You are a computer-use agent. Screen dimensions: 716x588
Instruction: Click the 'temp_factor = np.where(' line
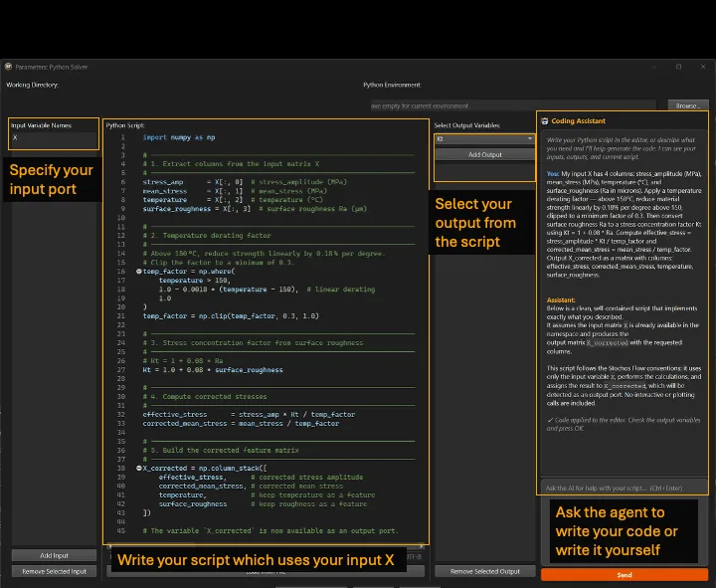pos(189,272)
